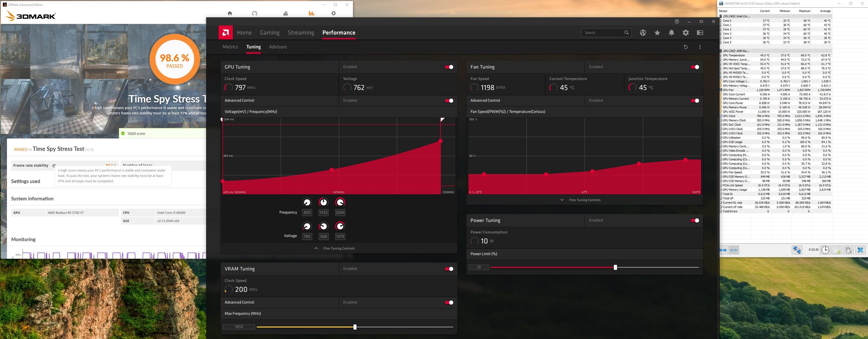868x339 pixels.
Task: Switch to the Advisors sub-tab
Action: [x=278, y=47]
